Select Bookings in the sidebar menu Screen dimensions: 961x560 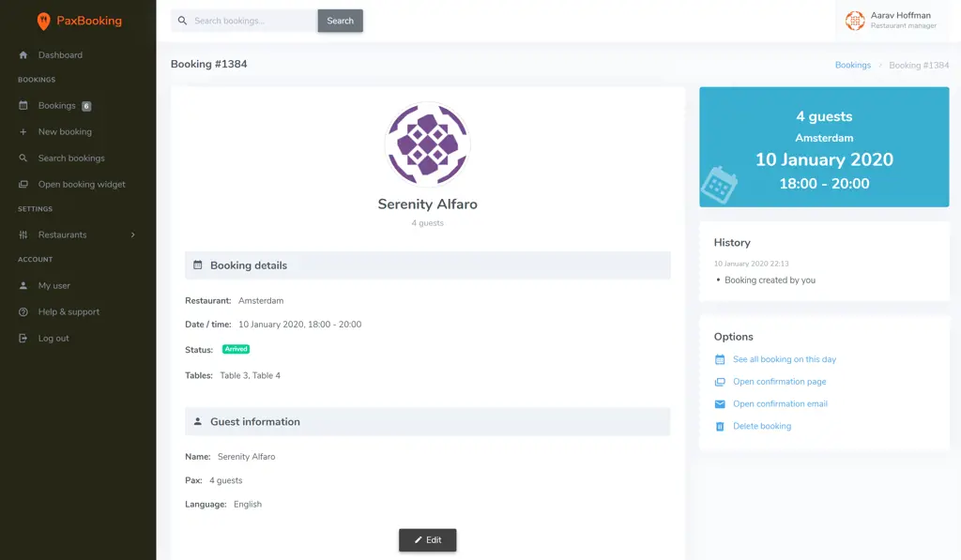pyautogui.click(x=56, y=106)
